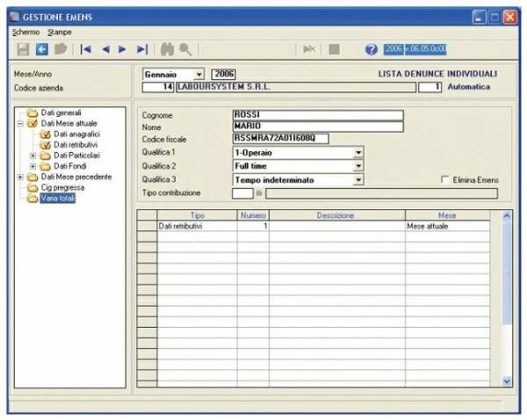This screenshot has width=527, height=420.
Task: Go to first record arrow
Action: coord(85,49)
